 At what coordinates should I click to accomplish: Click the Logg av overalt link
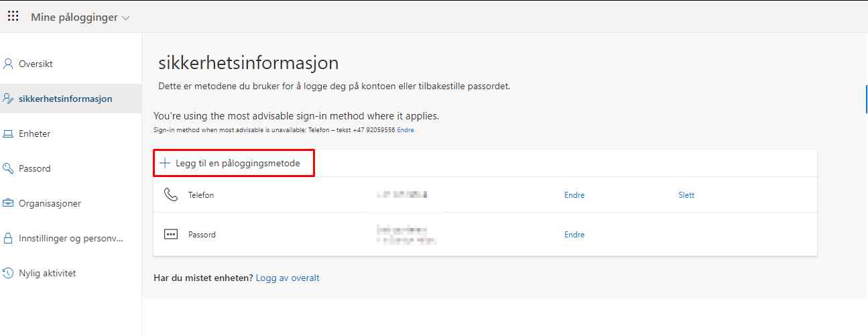click(x=288, y=278)
